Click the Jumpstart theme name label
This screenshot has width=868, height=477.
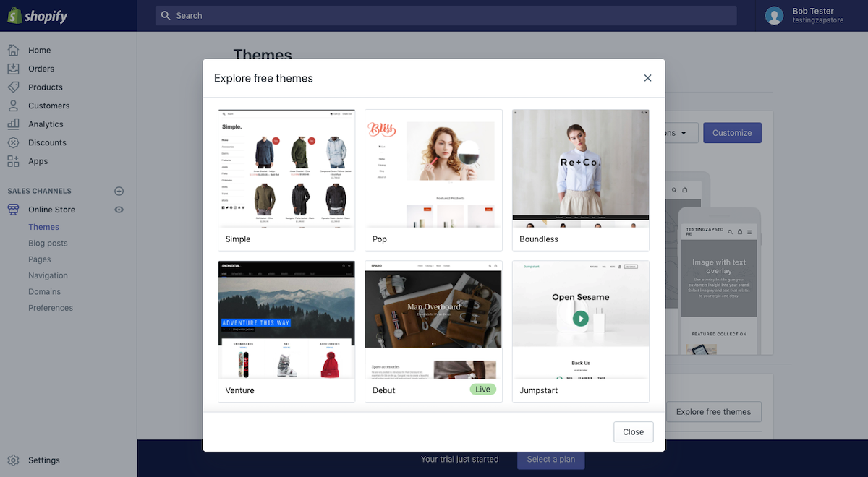point(539,390)
